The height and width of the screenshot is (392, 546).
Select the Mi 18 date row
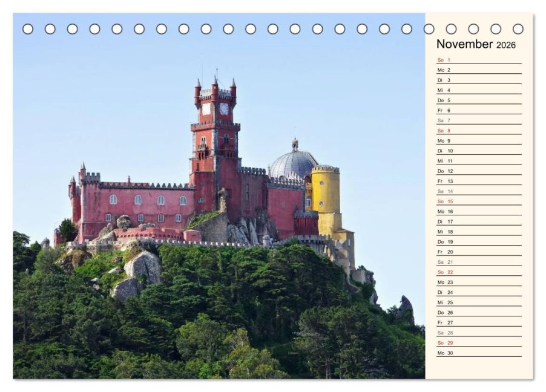coord(479,232)
